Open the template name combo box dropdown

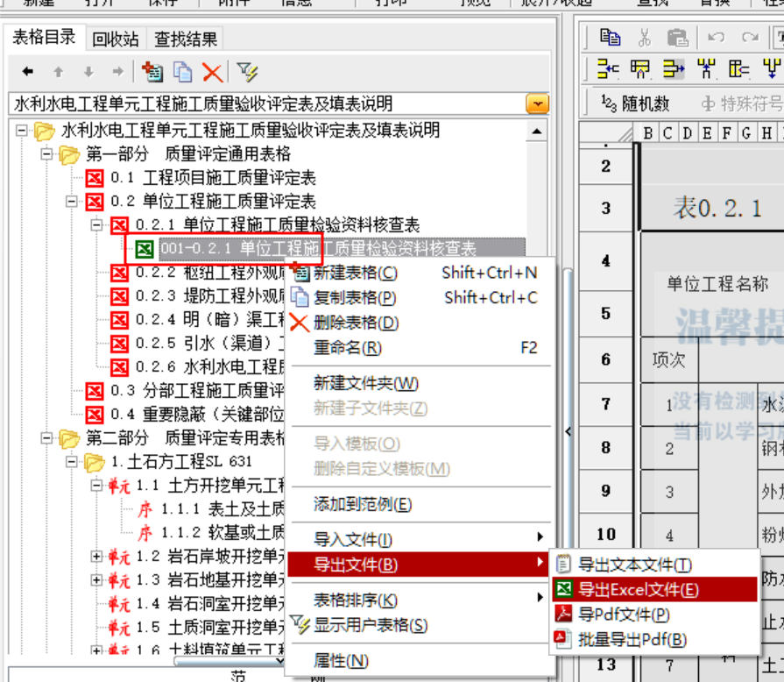[537, 104]
